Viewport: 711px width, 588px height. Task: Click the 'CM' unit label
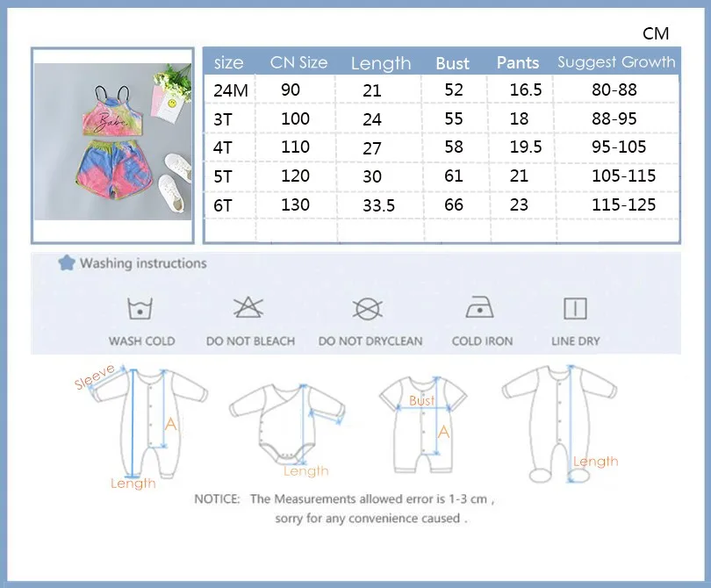(656, 33)
